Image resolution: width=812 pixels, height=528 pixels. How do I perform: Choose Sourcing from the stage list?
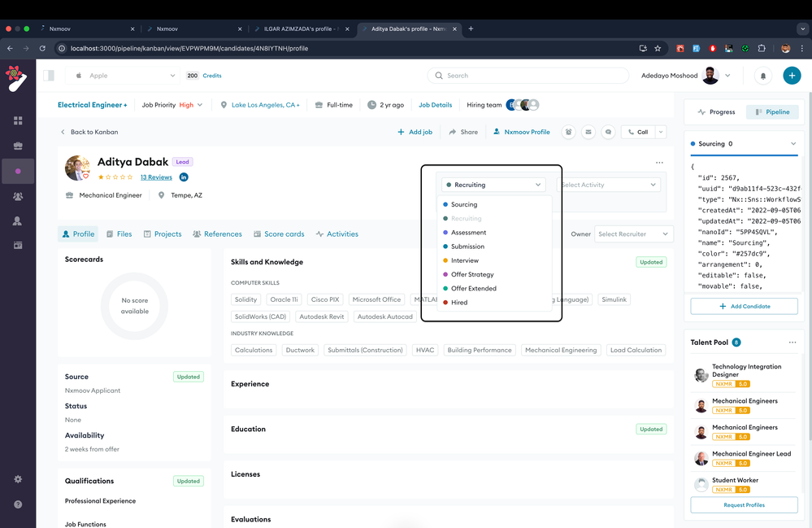(x=494, y=205)
